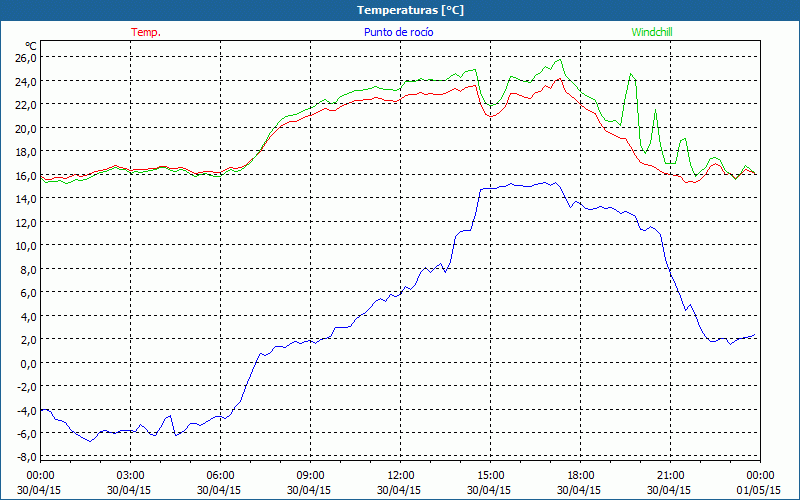Click the Temperaturas [°C] chart title
This screenshot has height=500, width=800.
(x=410, y=10)
